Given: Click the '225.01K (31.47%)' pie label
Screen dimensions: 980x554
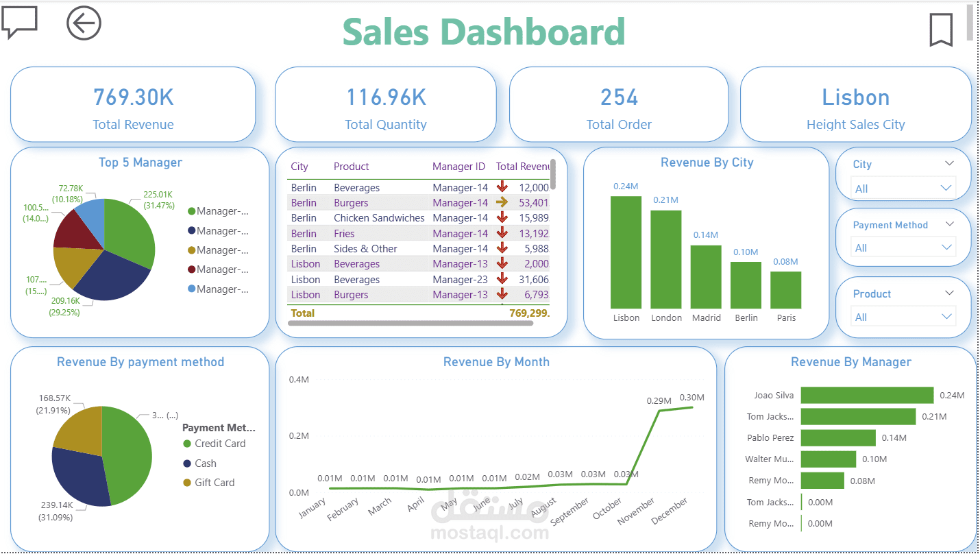Looking at the screenshot, I should point(158,200).
